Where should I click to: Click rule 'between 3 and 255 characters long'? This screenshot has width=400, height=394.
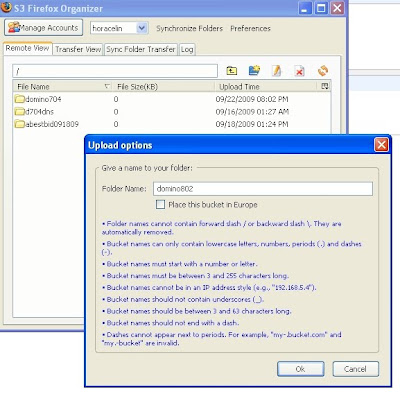point(195,276)
